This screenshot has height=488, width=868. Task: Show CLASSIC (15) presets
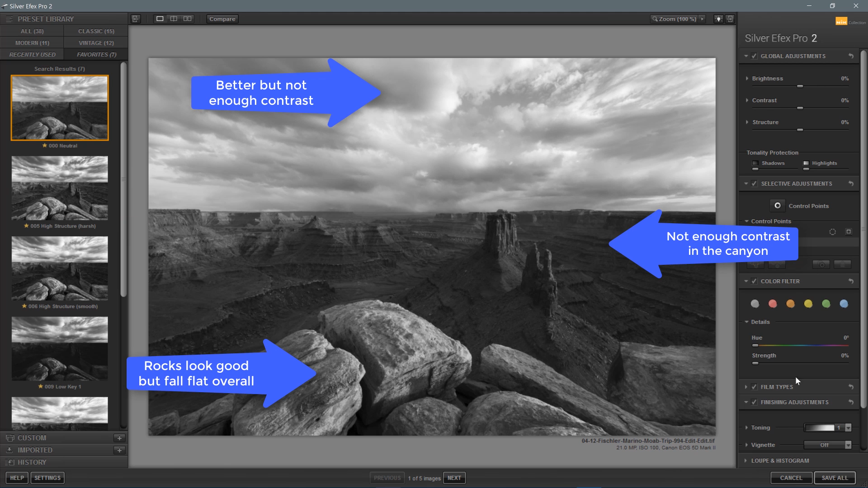[x=96, y=31]
